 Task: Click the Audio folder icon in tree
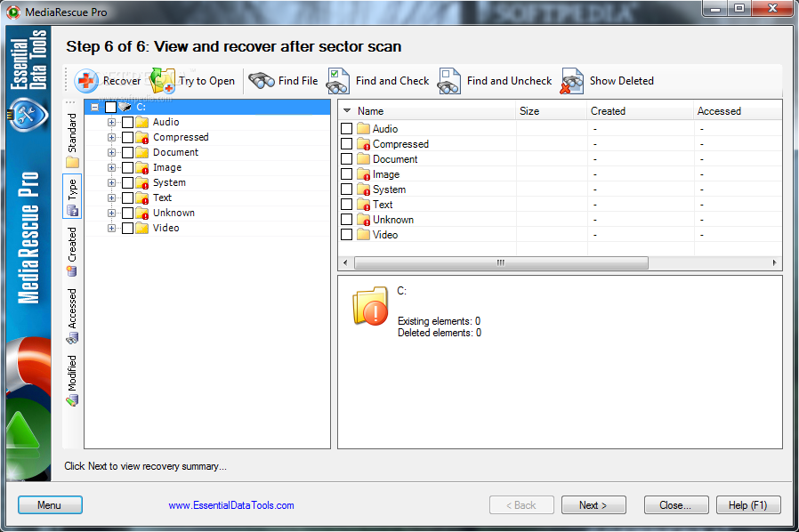tap(142, 122)
